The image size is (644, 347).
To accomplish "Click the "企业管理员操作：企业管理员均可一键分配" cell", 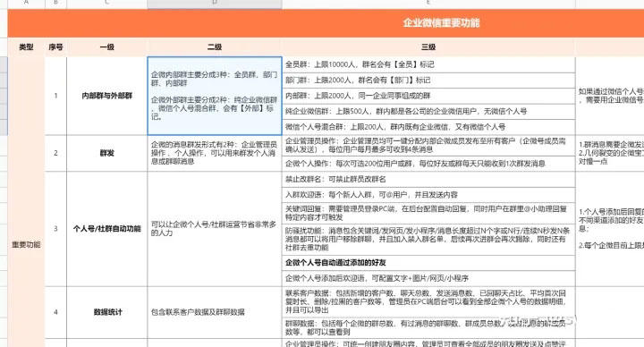I will [428, 146].
